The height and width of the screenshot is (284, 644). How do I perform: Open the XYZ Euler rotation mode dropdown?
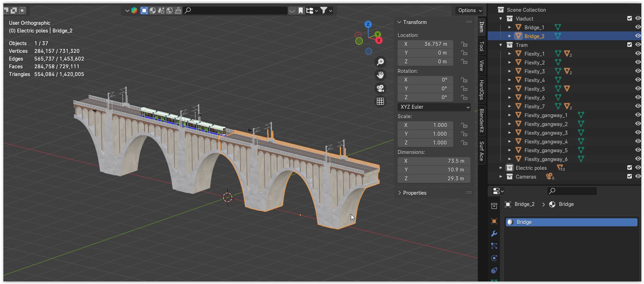point(434,107)
